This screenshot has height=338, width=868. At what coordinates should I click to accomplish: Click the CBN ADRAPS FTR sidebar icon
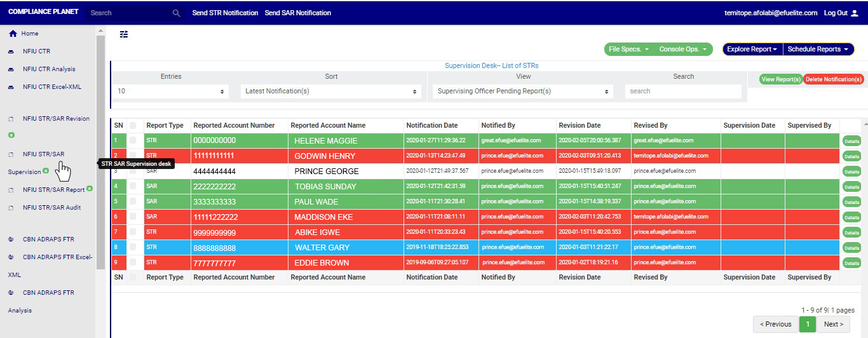coord(11,240)
